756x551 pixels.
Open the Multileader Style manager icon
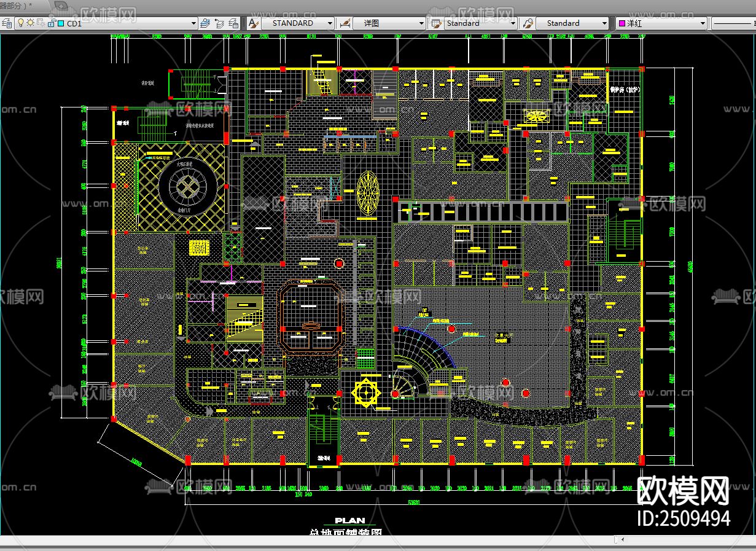click(527, 23)
